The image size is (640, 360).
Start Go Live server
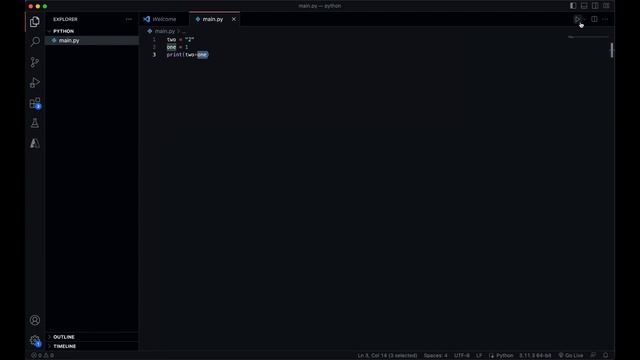coord(571,355)
